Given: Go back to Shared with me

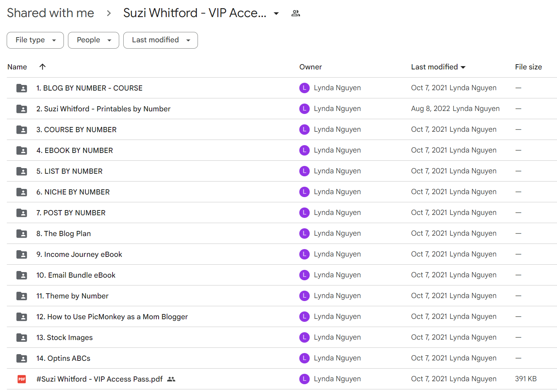Looking at the screenshot, I should pyautogui.click(x=51, y=13).
